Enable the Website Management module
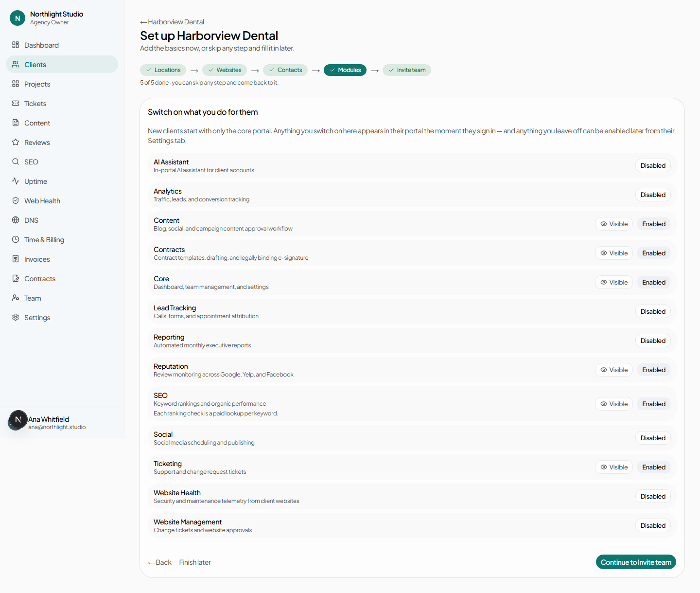 [x=653, y=525]
